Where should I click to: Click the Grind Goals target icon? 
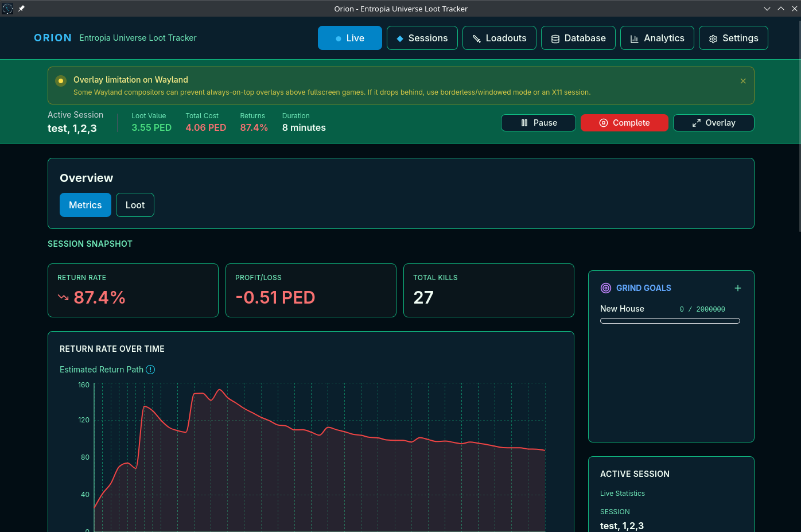pos(606,288)
